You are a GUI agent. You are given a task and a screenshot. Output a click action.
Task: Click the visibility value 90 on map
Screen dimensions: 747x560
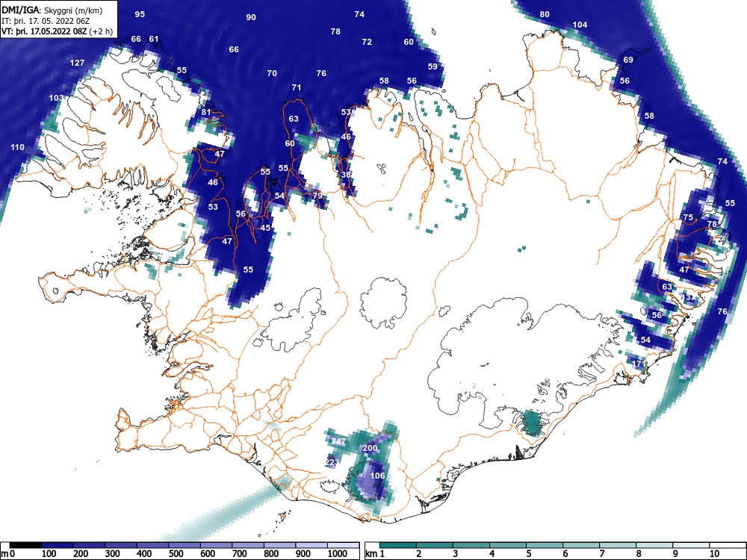pos(251,17)
